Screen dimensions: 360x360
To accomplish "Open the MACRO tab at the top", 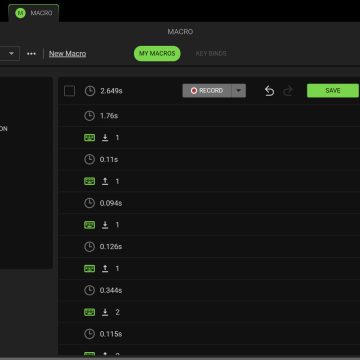I will (34, 13).
